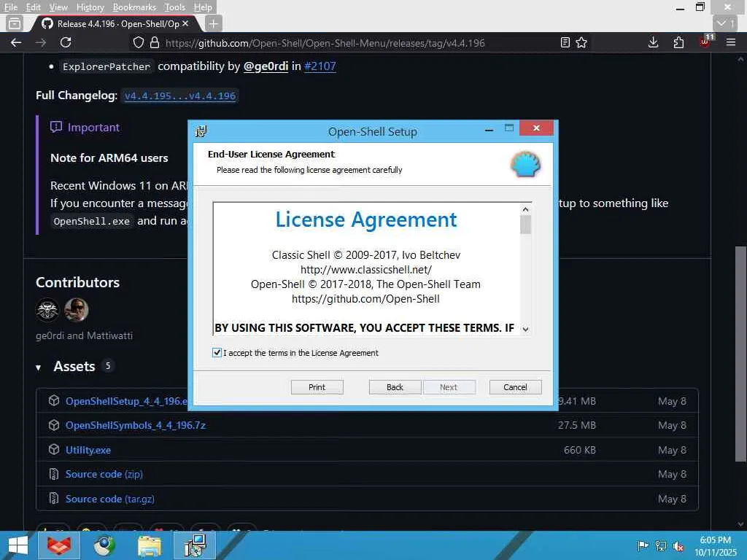Screen dimensions: 747x560
Task: Download OpenShellSetup_4_4_196 installer asset
Action: coord(127,402)
